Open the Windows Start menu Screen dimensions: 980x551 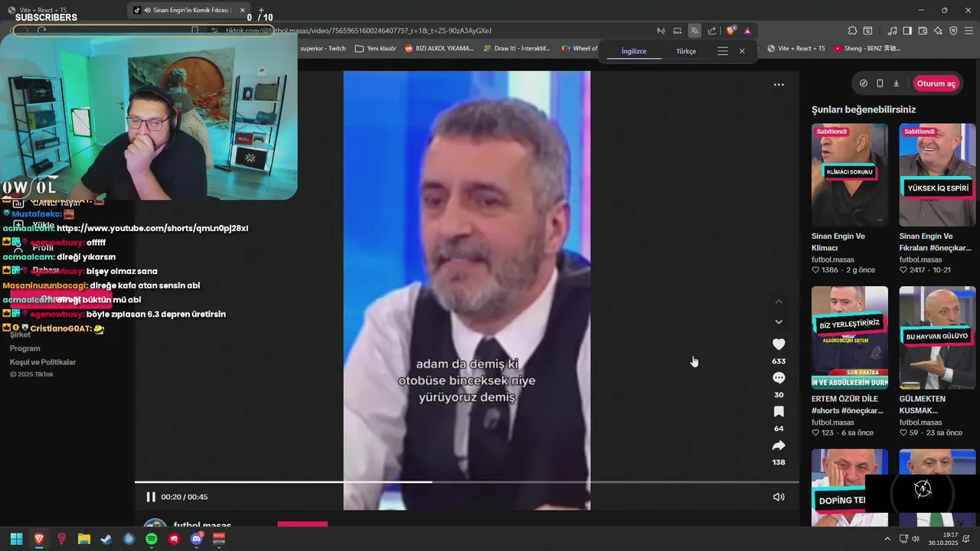16,539
